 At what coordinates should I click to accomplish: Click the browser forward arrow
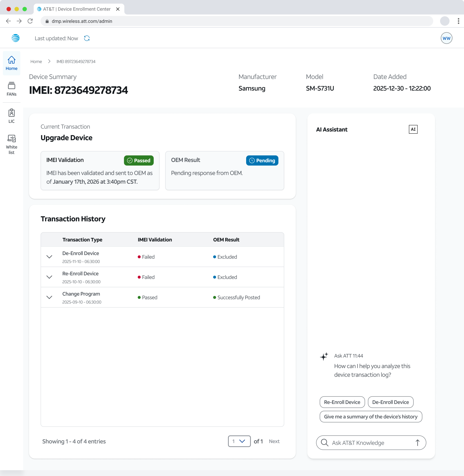(x=19, y=21)
